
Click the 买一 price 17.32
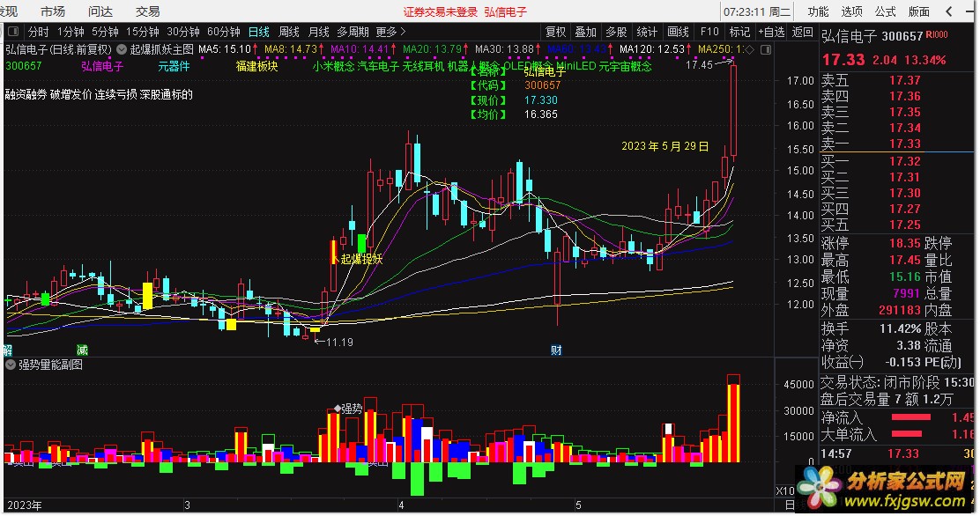coord(905,161)
